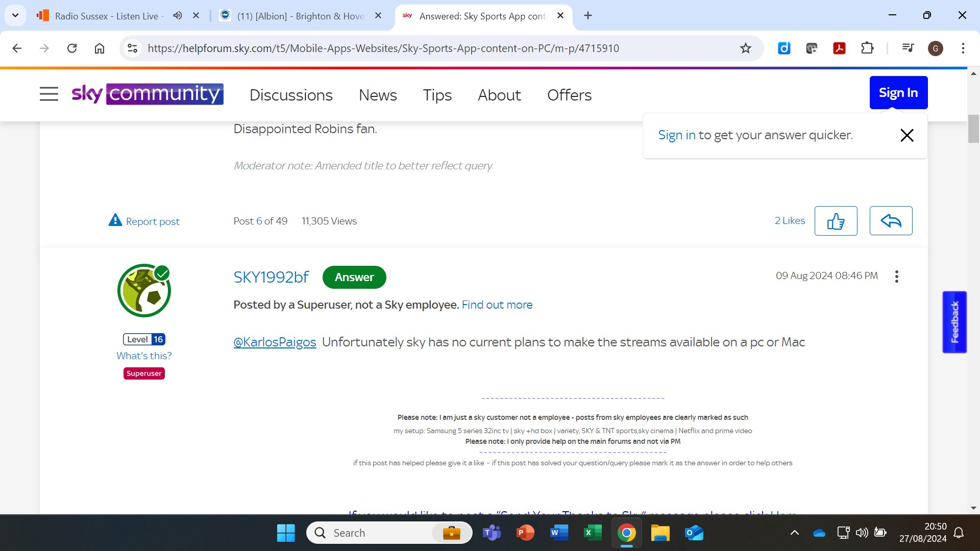
Task: Open the blue 'd' browser extension
Action: tap(784, 48)
